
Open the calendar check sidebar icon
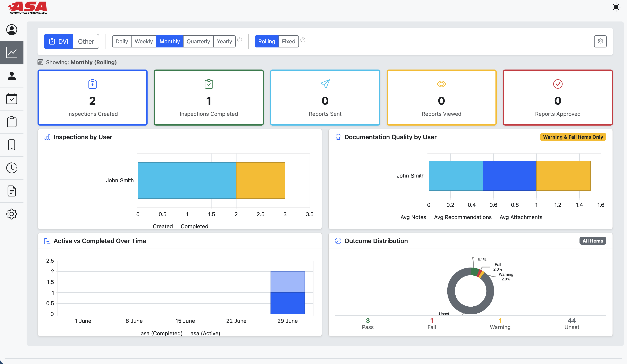[x=12, y=99]
